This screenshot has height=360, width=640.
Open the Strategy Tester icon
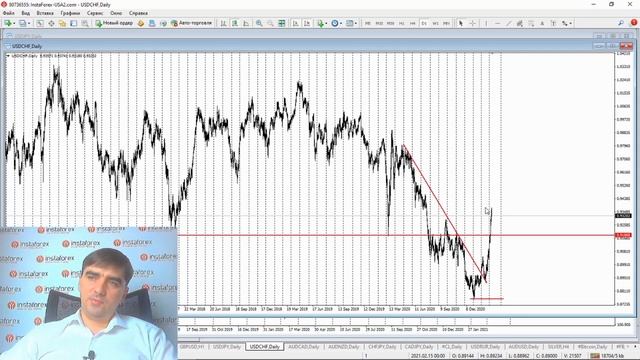85,23
